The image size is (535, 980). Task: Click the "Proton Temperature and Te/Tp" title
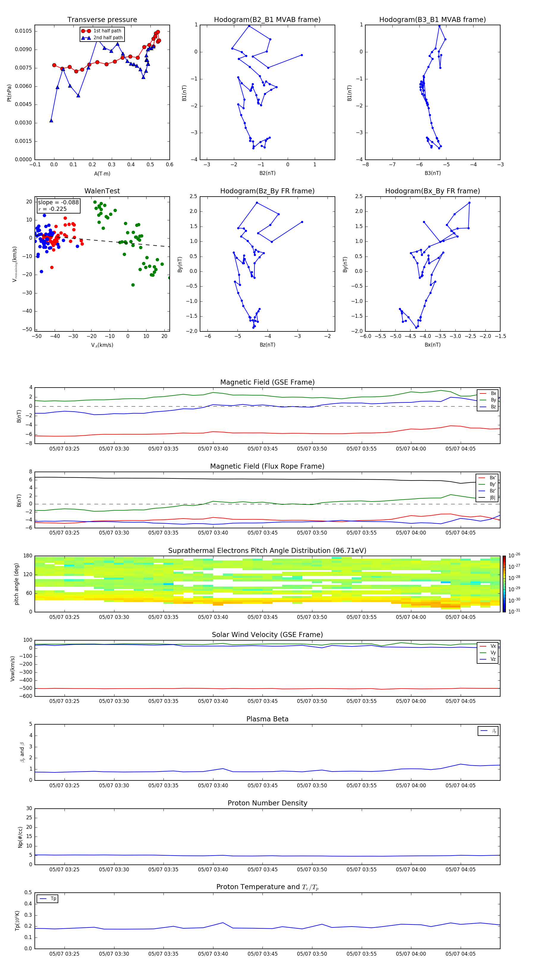[267, 887]
